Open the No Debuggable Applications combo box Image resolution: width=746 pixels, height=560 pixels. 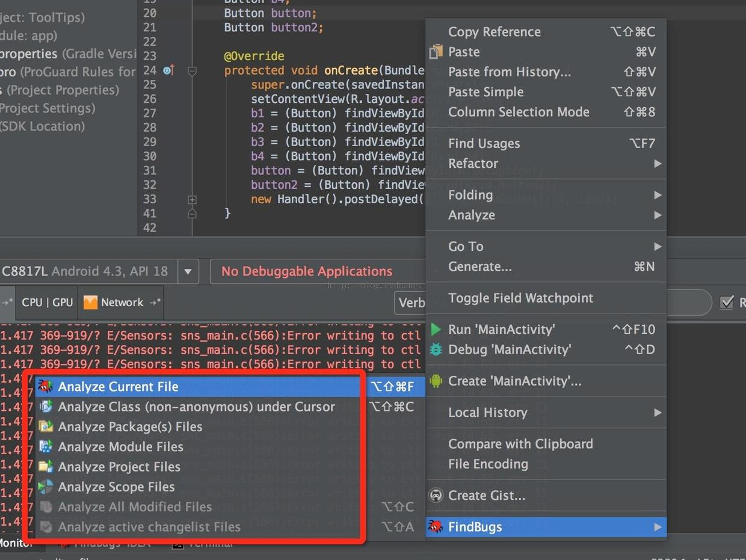point(318,271)
